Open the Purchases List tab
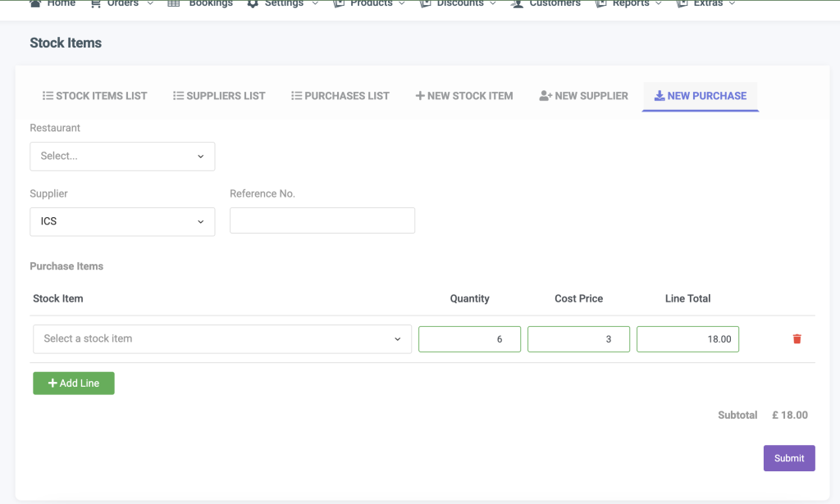This screenshot has height=504, width=840. pos(340,96)
